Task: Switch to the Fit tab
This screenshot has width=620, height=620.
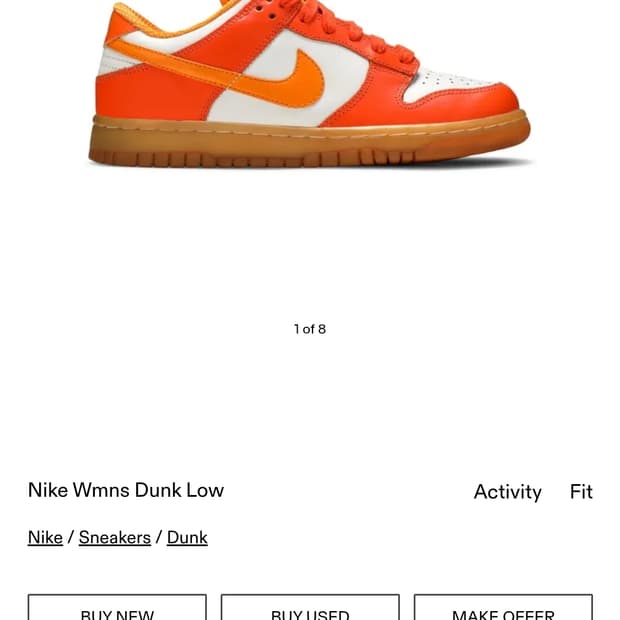Action: pos(581,491)
